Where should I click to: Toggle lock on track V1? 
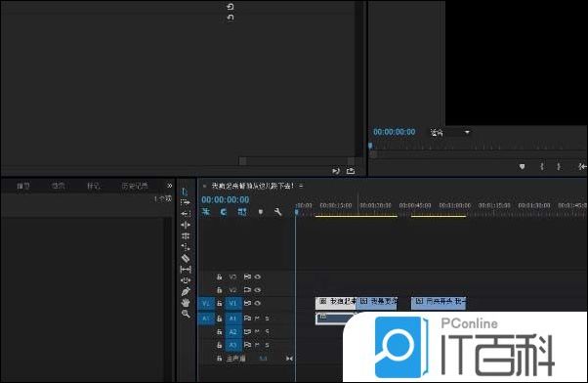click(x=220, y=303)
